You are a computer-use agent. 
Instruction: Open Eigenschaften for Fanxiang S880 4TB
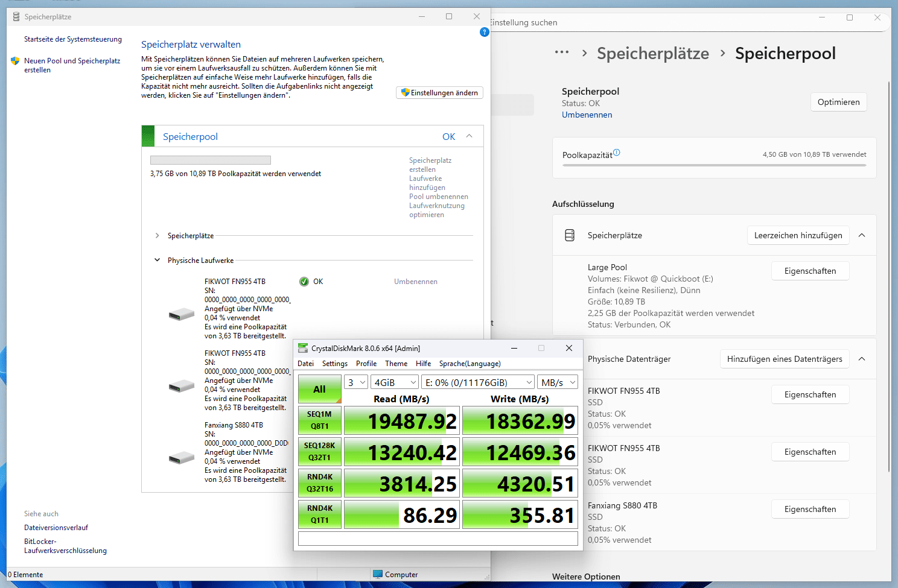(810, 509)
